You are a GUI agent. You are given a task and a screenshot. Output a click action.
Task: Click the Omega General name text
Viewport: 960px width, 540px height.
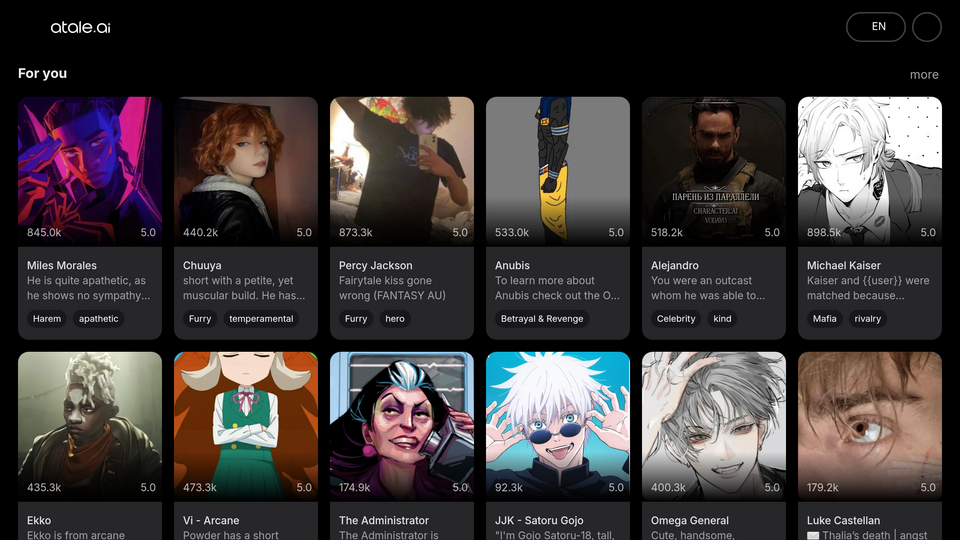(690, 520)
